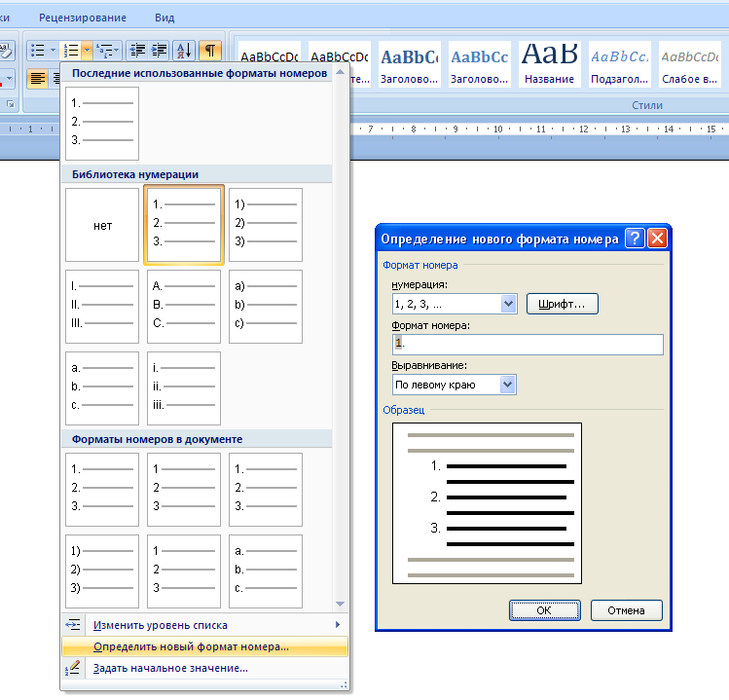The height and width of the screenshot is (700, 729).
Task: Choose Задать начальное значение
Action: (204, 668)
